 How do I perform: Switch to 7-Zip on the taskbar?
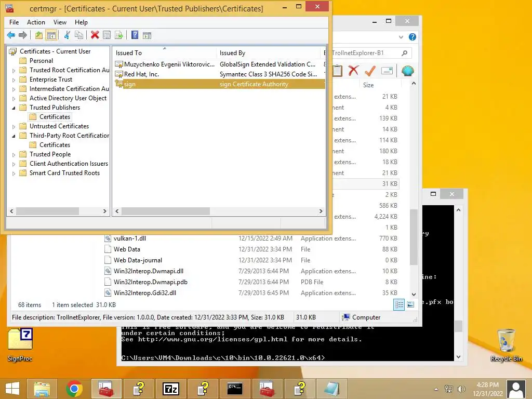point(170,389)
